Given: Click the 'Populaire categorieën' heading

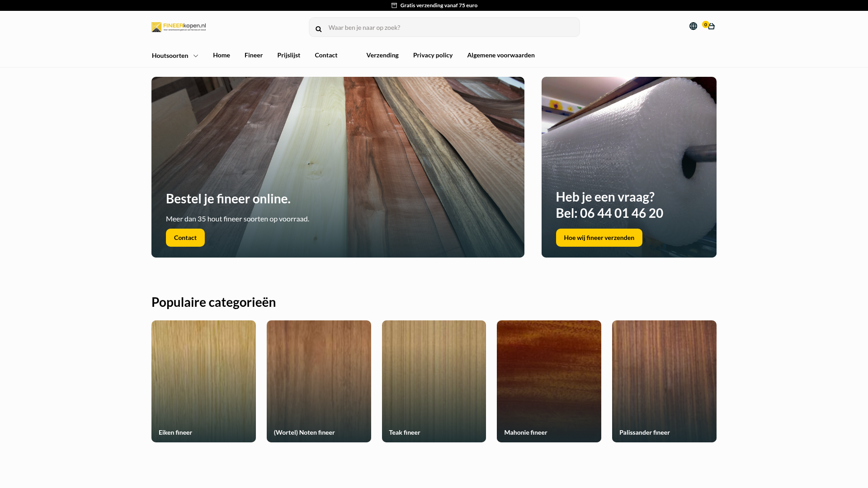Looking at the screenshot, I should pyautogui.click(x=214, y=302).
